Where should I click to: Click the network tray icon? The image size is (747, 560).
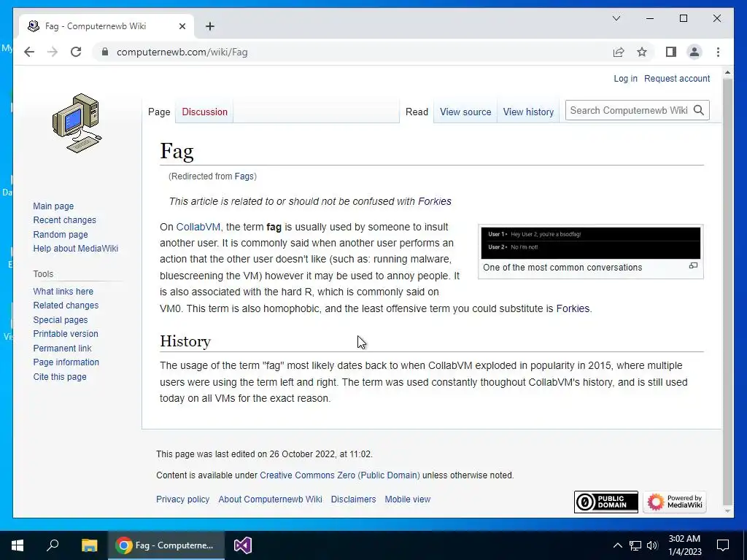(x=635, y=545)
